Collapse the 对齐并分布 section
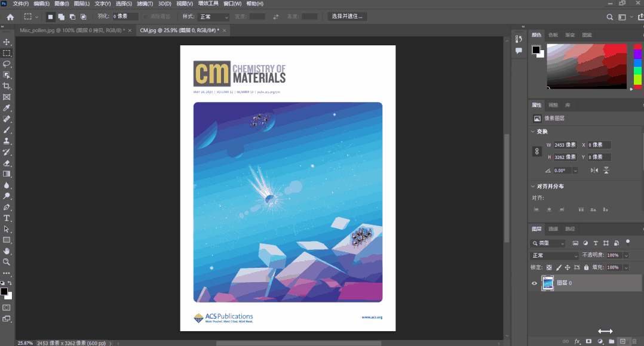644x346 pixels. point(533,186)
